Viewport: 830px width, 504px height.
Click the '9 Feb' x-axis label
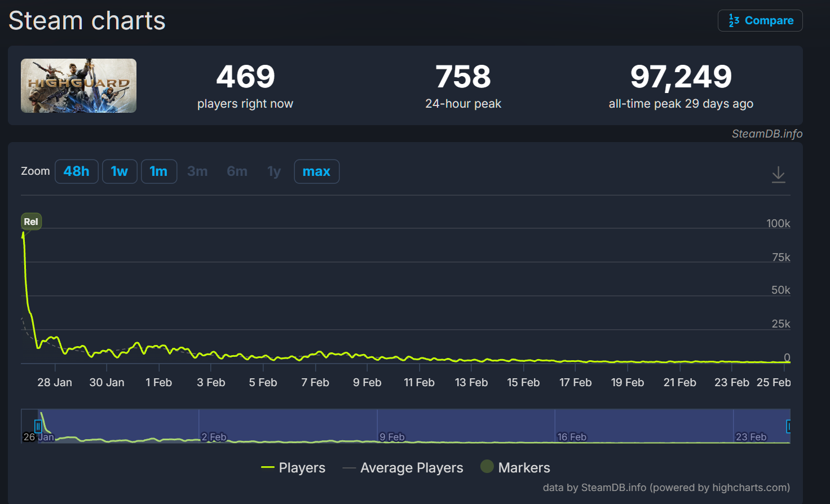click(367, 382)
